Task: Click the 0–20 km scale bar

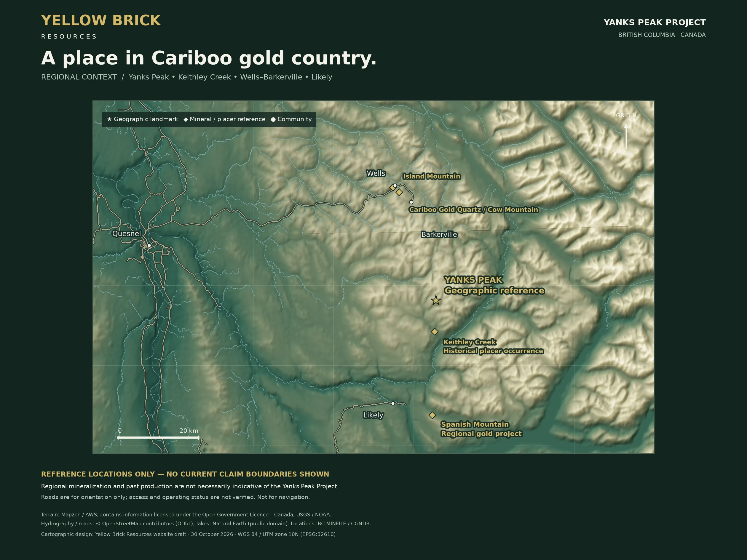Action: [x=158, y=437]
